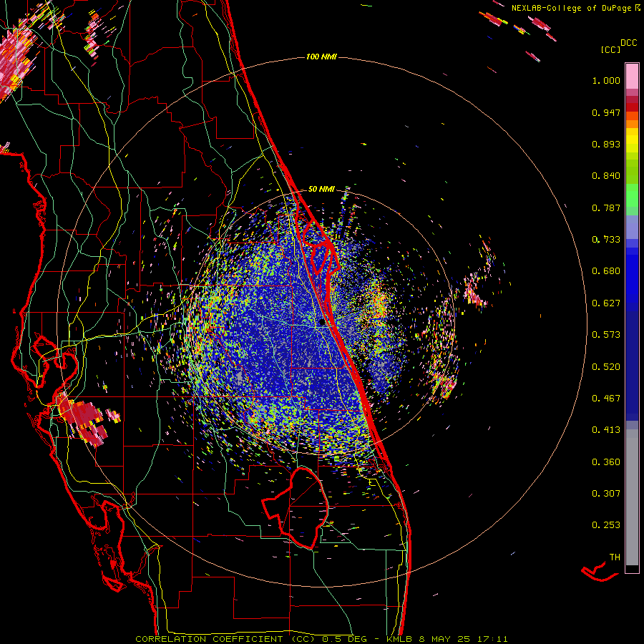Viewport: 644px width, 644px height.
Task: Click the DCC label above the color bar
Action: click(629, 43)
